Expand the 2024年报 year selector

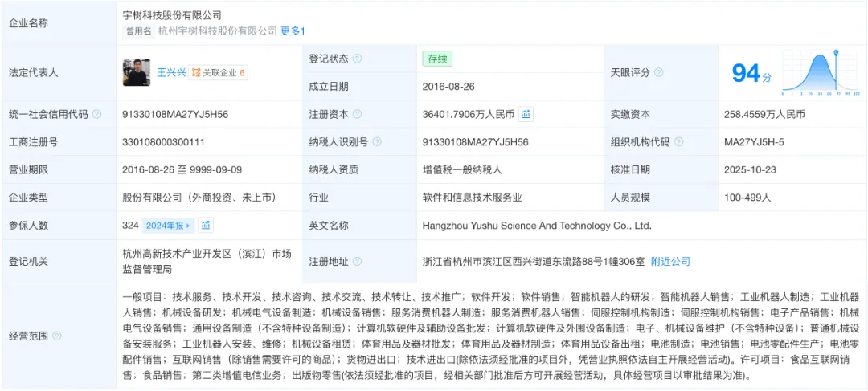(168, 226)
